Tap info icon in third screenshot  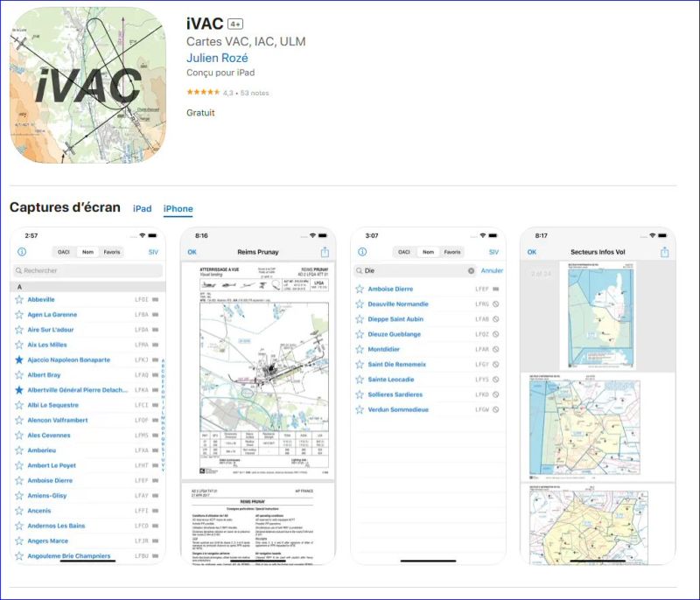[362, 252]
